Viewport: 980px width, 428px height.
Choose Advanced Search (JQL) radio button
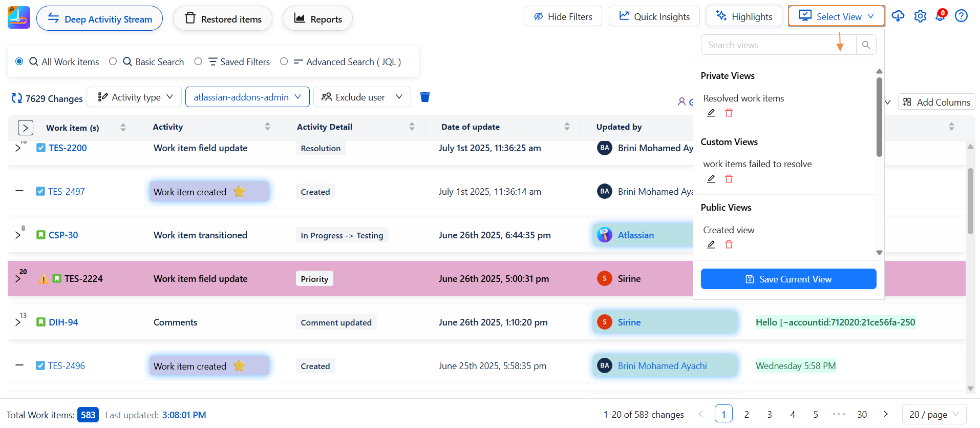[x=284, y=62]
